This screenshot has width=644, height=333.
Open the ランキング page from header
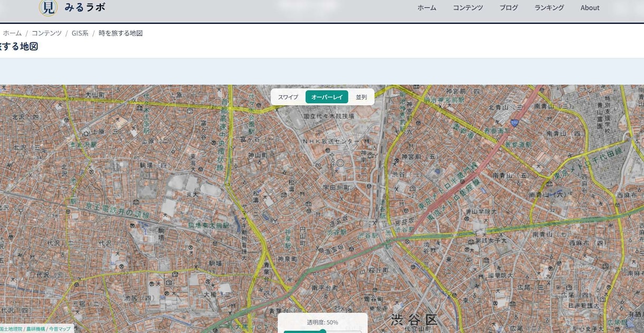(x=549, y=7)
